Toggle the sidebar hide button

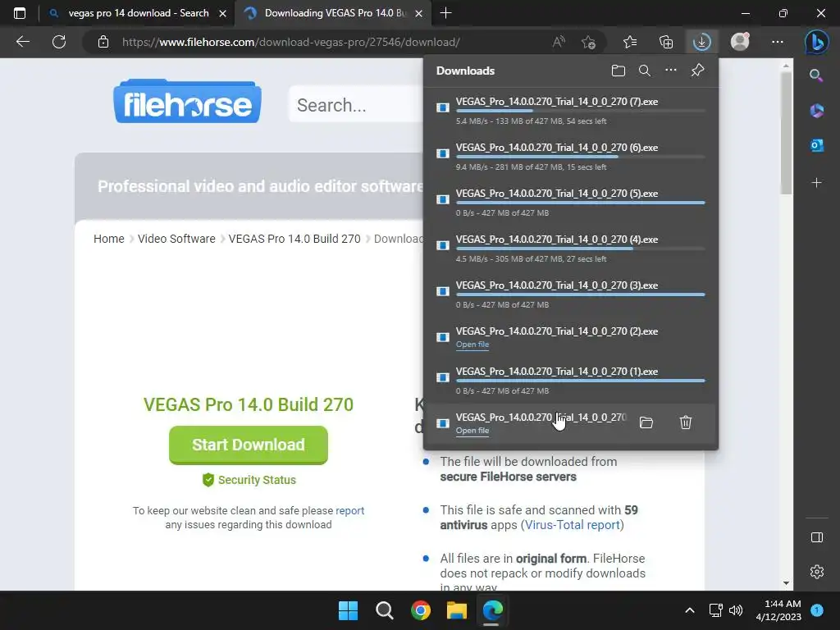(816, 537)
